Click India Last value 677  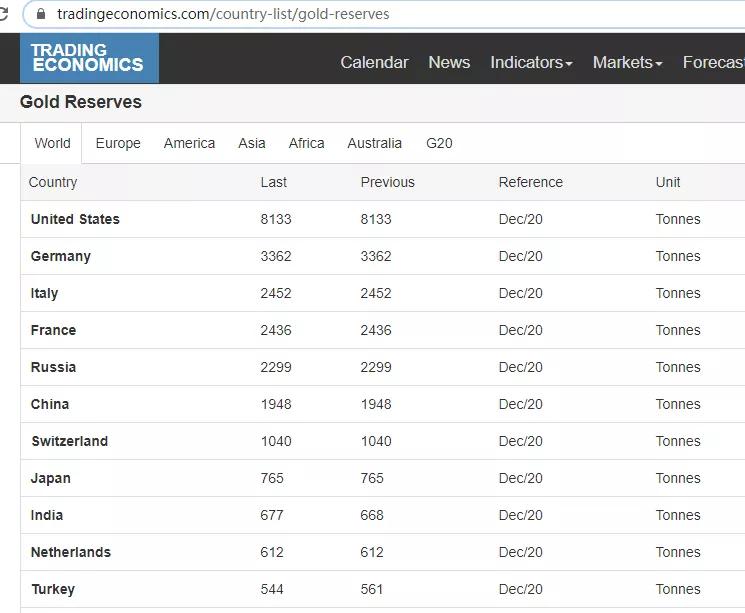coord(272,516)
